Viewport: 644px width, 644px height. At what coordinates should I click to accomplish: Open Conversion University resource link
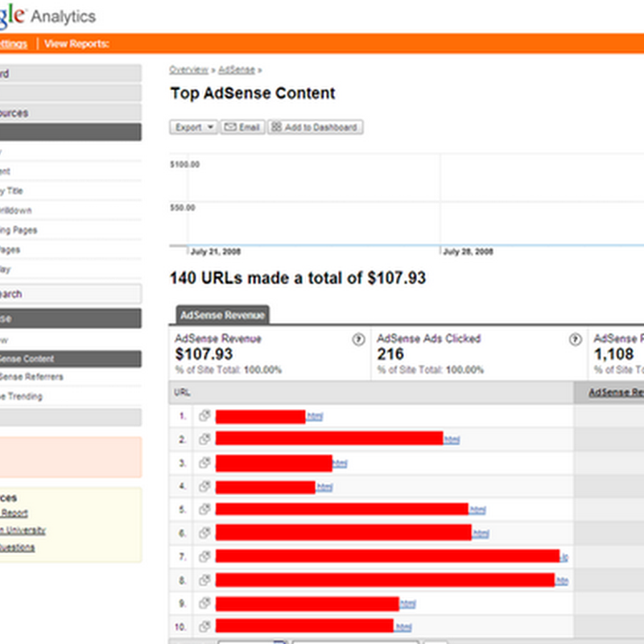pyautogui.click(x=23, y=530)
